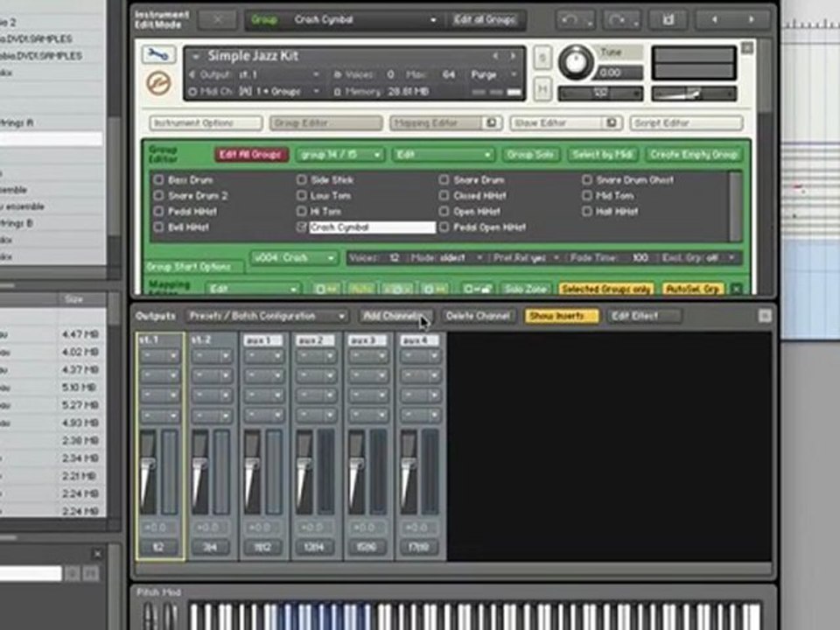
Task: Click the st. 1 channel volume fader
Action: tap(148, 464)
